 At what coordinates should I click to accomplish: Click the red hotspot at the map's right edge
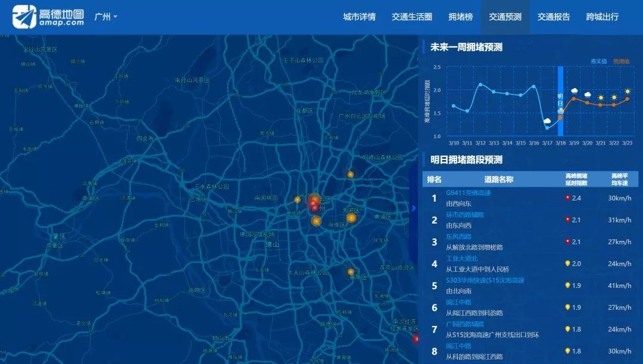416,339
